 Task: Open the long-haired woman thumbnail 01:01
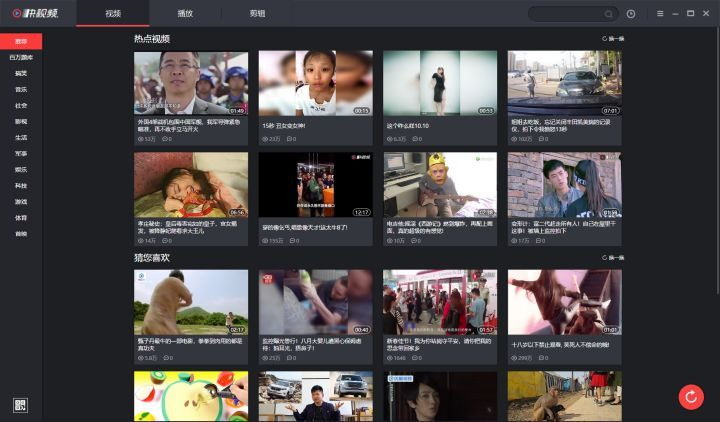pyautogui.click(x=564, y=302)
